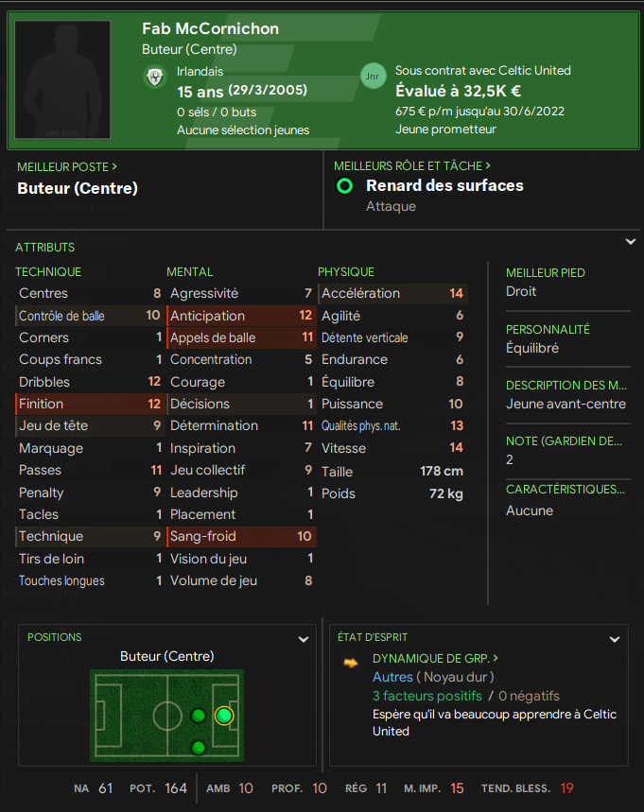This screenshot has height=812, width=644.
Task: Open the Positions panel dropdown arrow
Action: pyautogui.click(x=304, y=639)
